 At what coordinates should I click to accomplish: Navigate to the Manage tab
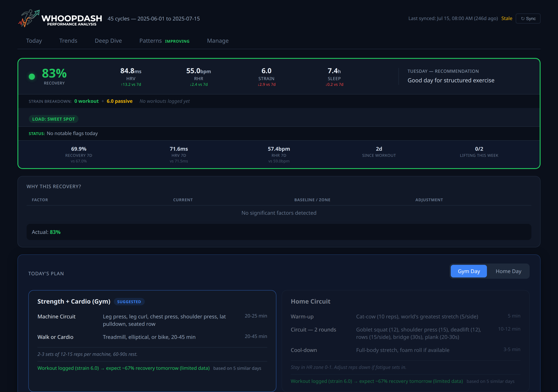[x=218, y=41]
